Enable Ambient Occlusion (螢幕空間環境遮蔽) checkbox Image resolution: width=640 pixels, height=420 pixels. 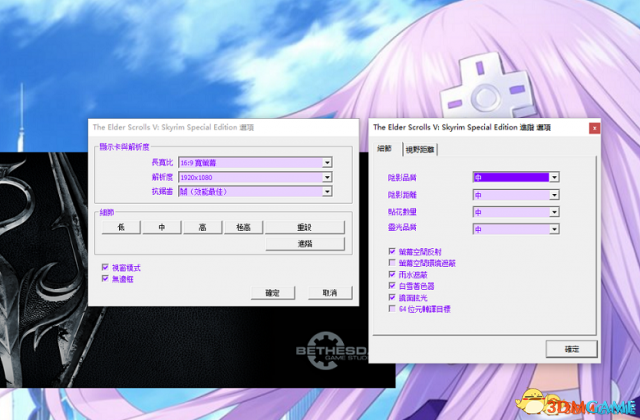(x=392, y=263)
